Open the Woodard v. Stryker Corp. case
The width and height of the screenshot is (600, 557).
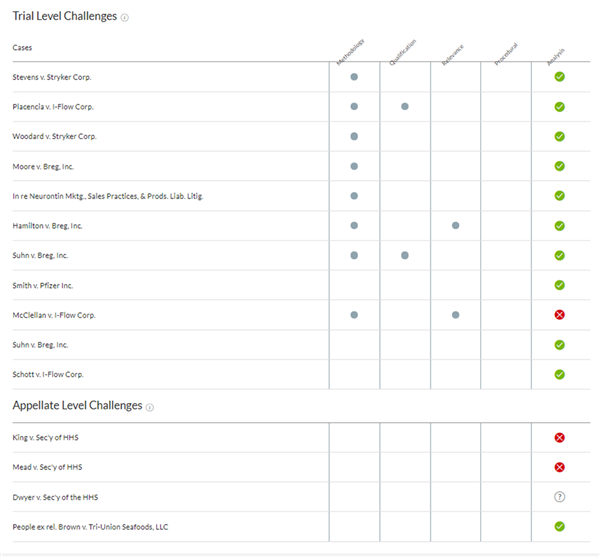(x=54, y=137)
